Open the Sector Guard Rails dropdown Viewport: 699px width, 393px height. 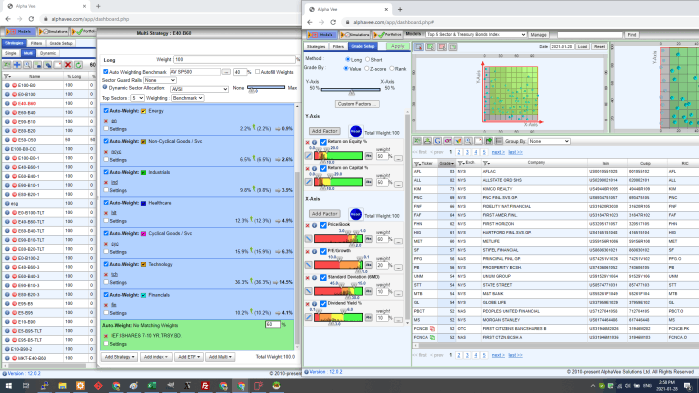click(x=160, y=80)
